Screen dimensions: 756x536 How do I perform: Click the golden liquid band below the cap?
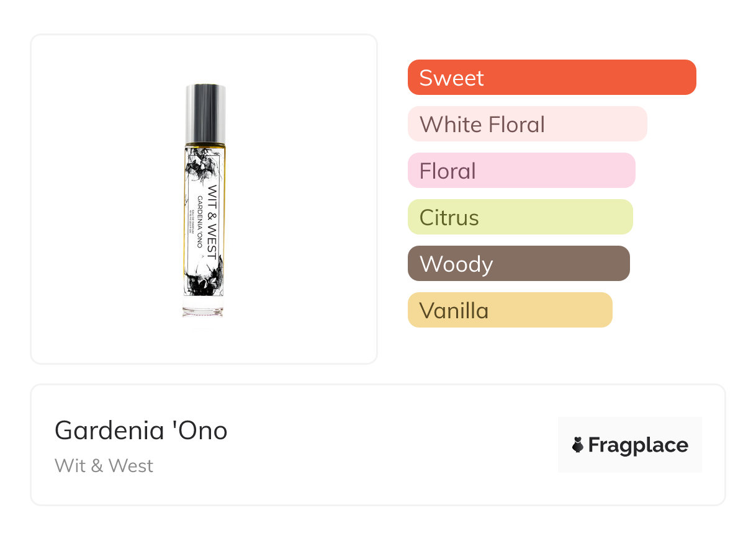click(x=205, y=146)
